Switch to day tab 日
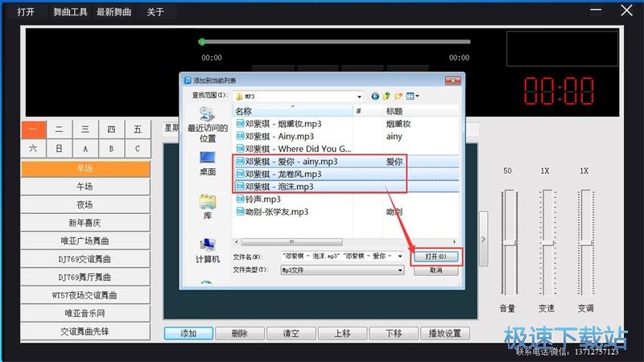 click(x=59, y=149)
